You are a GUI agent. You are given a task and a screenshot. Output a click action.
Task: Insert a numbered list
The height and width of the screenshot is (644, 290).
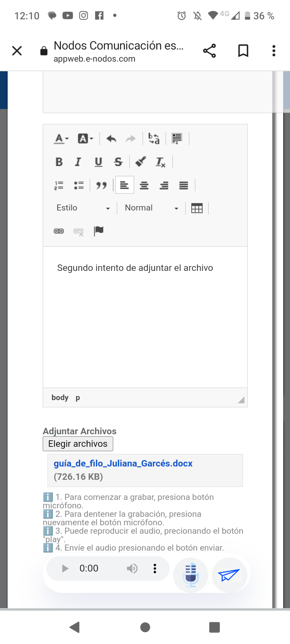pyautogui.click(x=59, y=185)
